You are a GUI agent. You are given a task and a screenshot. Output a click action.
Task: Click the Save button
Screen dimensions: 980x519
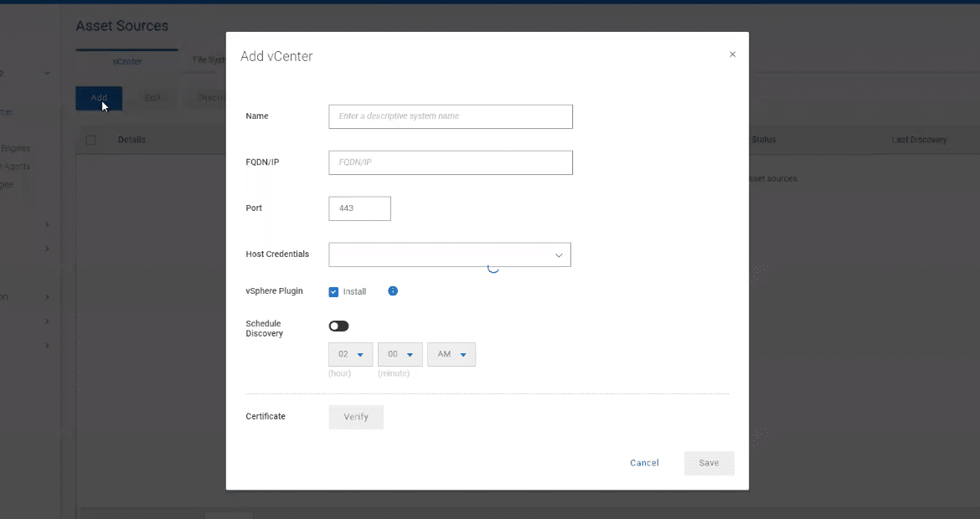709,464
